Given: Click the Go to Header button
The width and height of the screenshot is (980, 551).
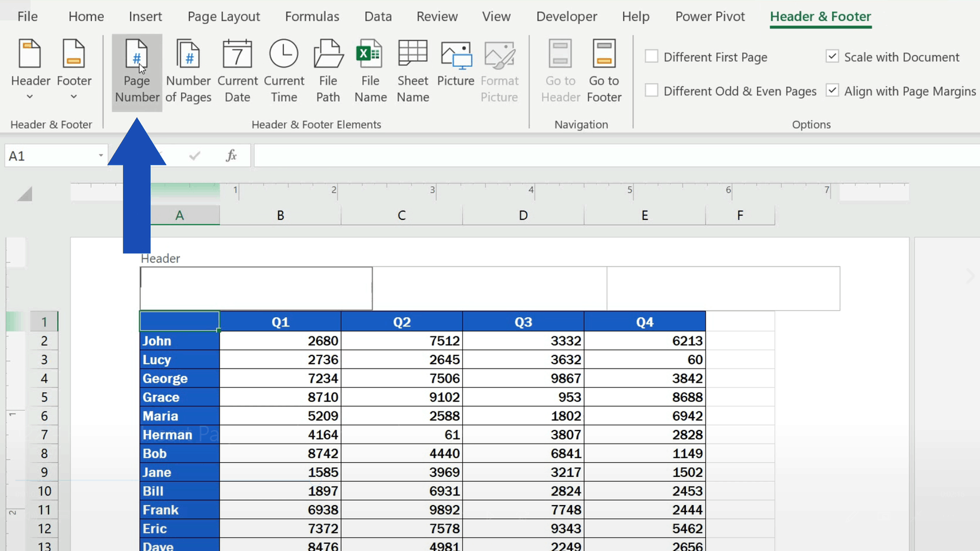Looking at the screenshot, I should pos(559,70).
